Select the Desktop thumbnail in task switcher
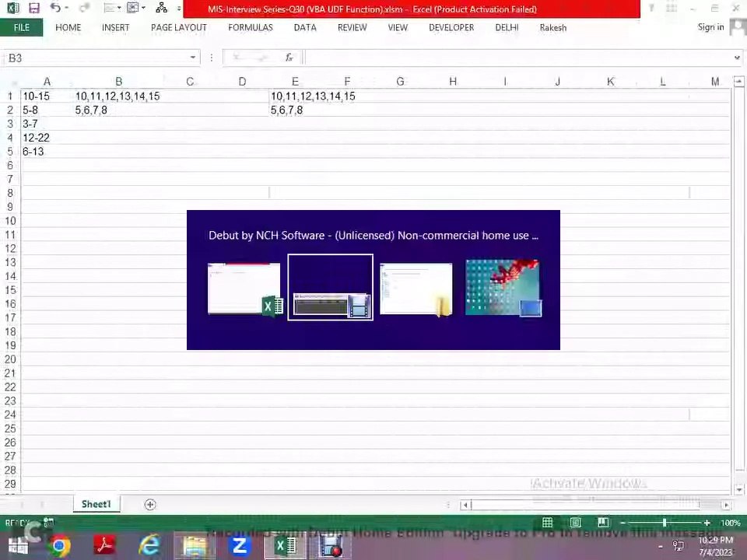The width and height of the screenshot is (747, 560). [x=503, y=288]
